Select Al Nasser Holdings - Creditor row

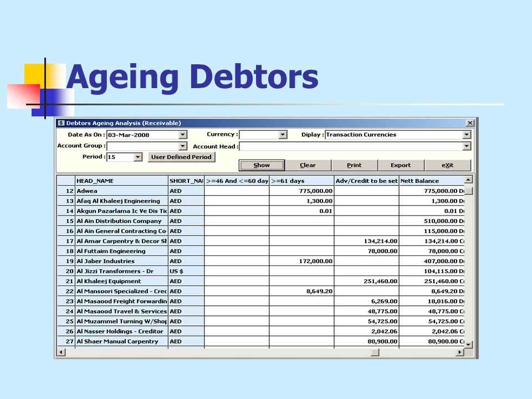[x=260, y=331]
